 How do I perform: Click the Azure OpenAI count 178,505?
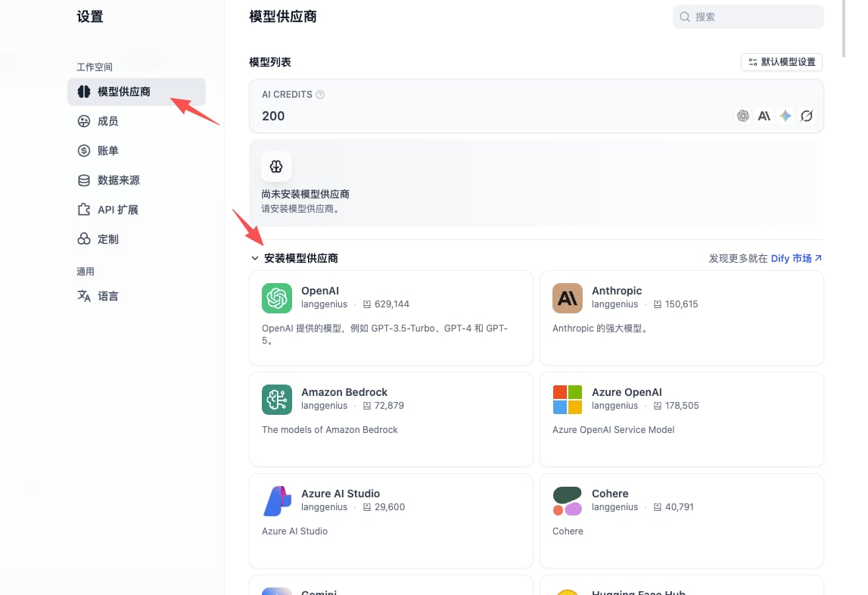point(682,406)
